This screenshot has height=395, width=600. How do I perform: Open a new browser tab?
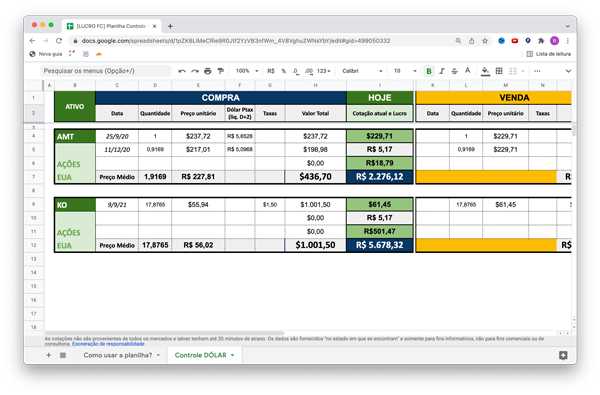170,26
